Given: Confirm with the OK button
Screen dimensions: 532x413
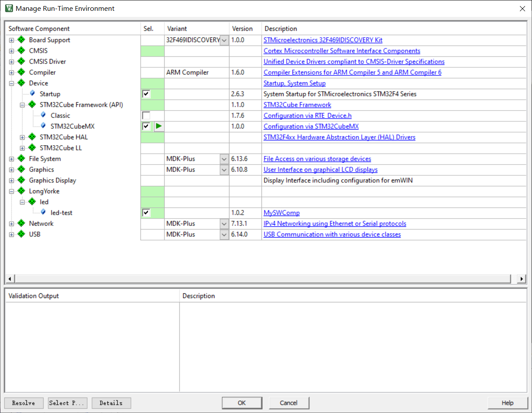Looking at the screenshot, I should [x=242, y=403].
